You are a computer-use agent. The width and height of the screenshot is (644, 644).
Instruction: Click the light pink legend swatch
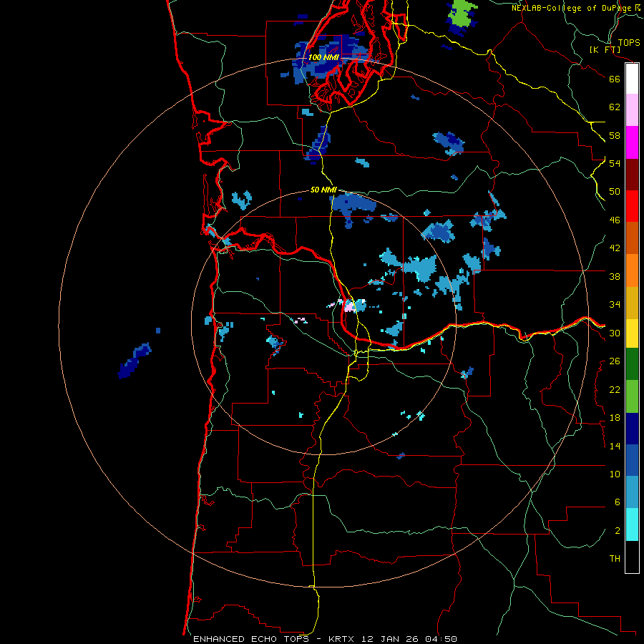point(632,110)
